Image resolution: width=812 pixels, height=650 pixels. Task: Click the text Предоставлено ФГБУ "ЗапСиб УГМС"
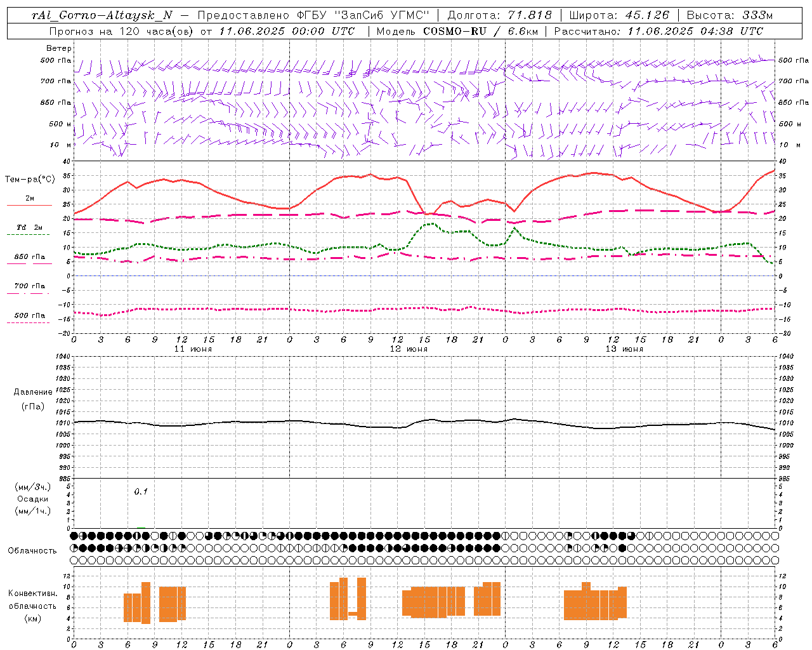313,15
